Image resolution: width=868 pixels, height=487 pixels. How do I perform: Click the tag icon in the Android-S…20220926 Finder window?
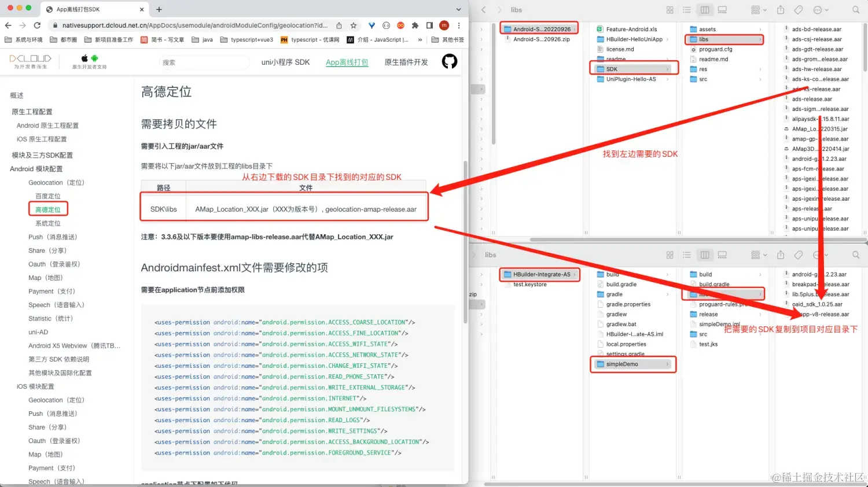tap(799, 10)
